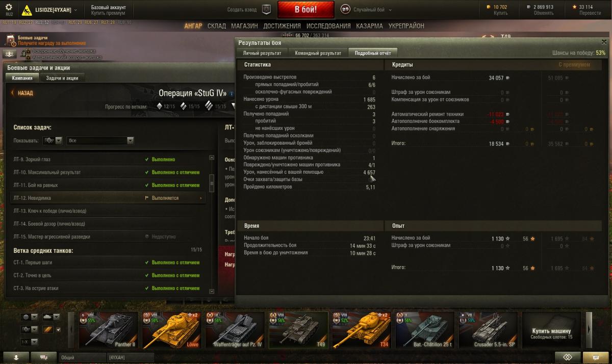Click the Боевые задачи notification icon

(x=11, y=40)
